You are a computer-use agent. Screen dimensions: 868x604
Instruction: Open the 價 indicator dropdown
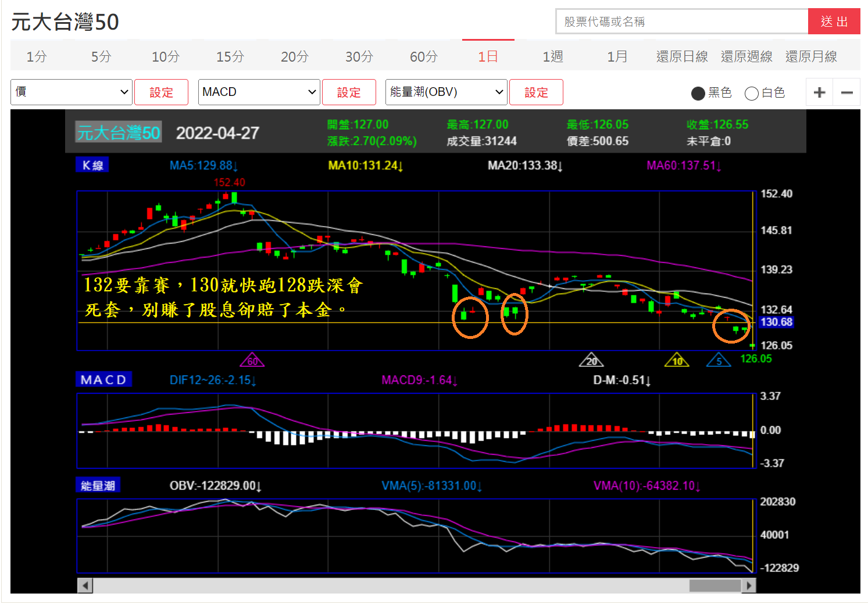coord(72,92)
